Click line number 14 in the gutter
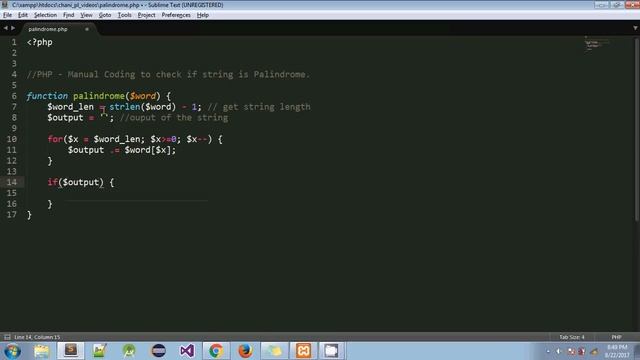This screenshot has width=640, height=360. [x=11, y=182]
